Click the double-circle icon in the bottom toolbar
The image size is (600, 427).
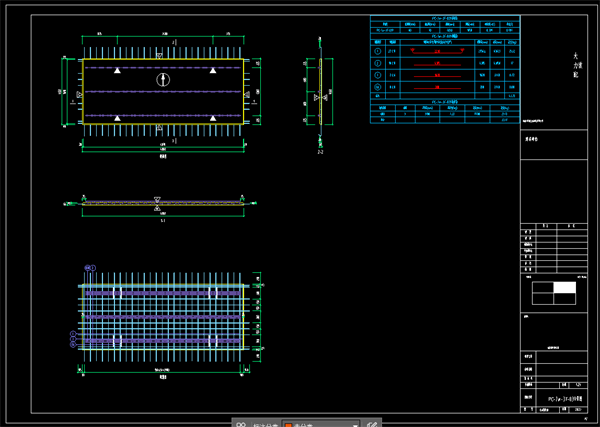241,424
